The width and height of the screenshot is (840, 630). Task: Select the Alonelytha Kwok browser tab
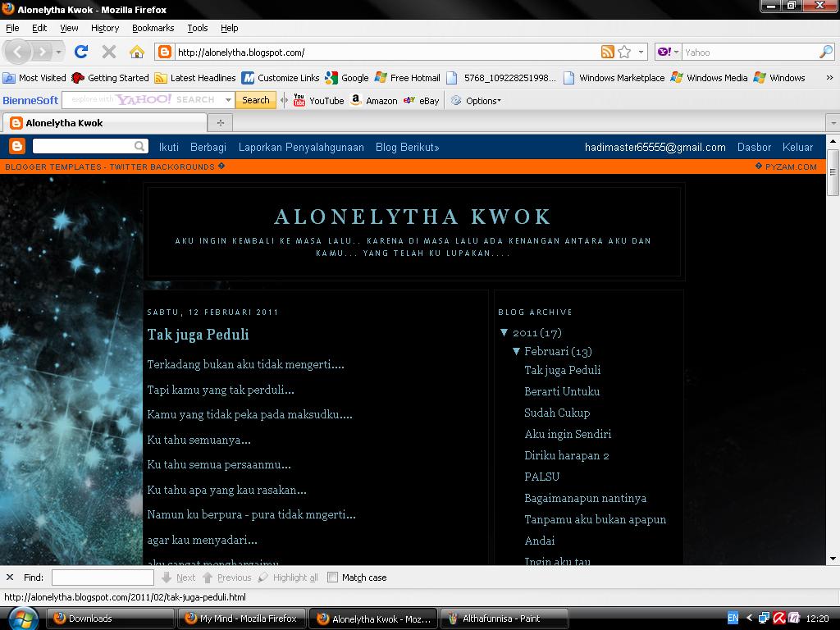pos(105,123)
